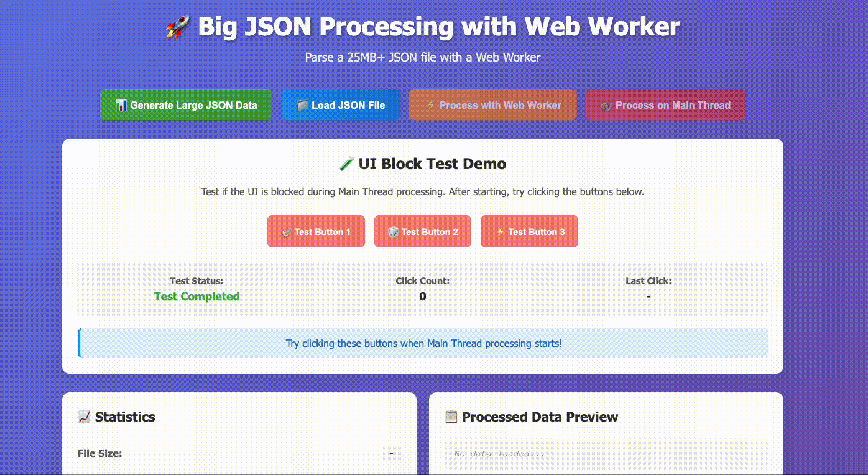Click the No data loaded preview area
Screen dimensions: 868x475
click(606, 454)
